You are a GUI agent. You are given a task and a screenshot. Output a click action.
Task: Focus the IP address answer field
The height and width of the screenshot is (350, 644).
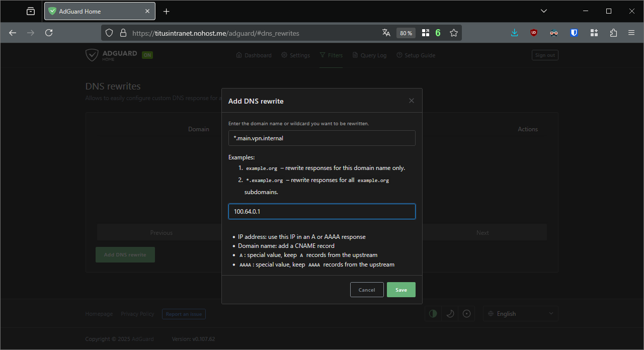coord(321,212)
